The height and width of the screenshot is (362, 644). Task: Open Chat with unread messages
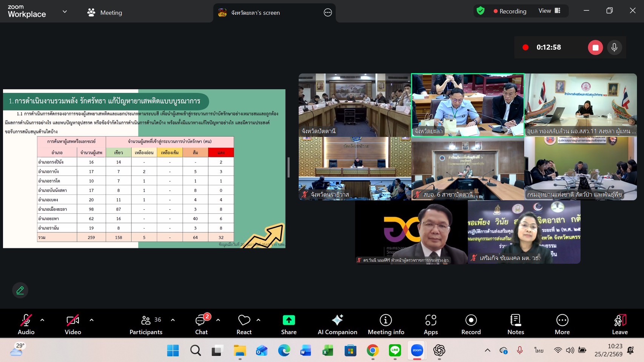pos(201,324)
